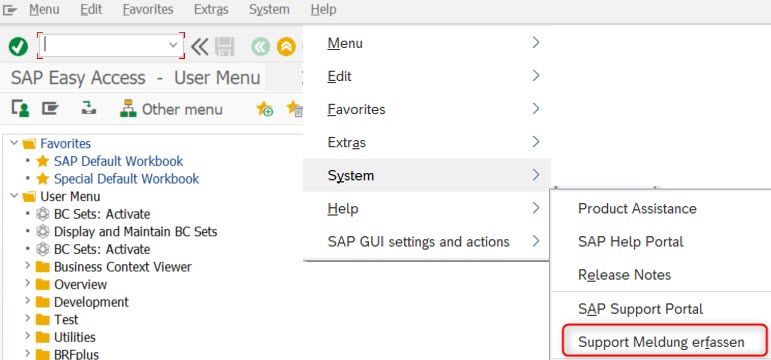Open the Edit item in the menu bar

pos(90,9)
